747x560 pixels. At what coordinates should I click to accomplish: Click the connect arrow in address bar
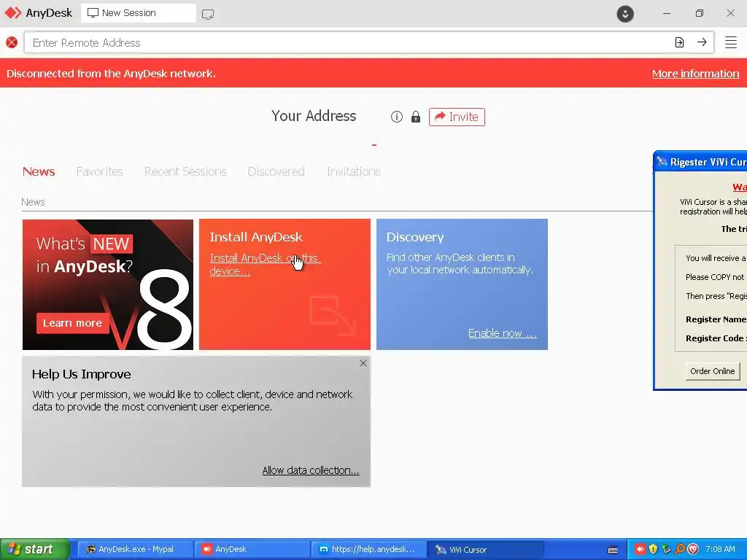click(702, 42)
